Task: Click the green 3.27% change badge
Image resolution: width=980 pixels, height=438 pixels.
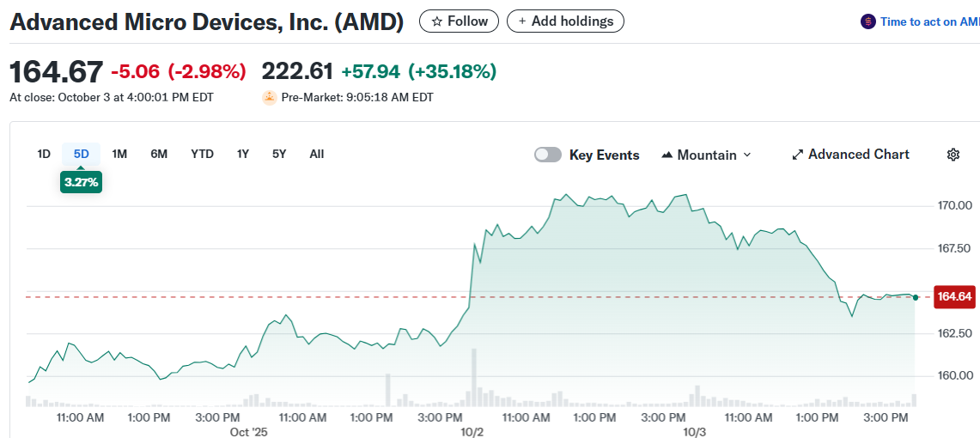Action: tap(81, 182)
